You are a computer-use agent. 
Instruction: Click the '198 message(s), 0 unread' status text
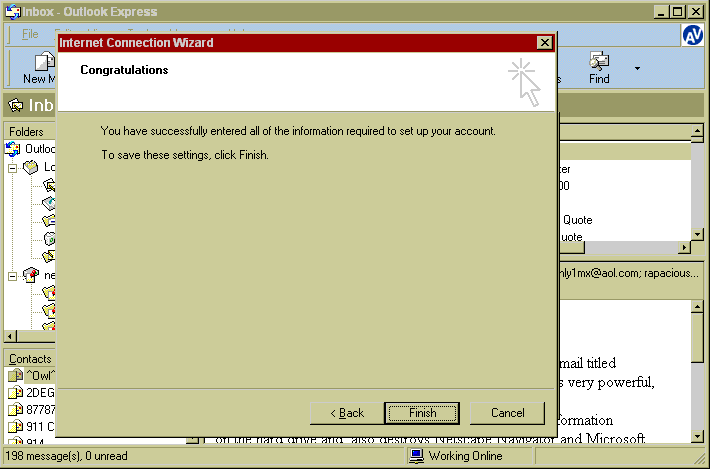point(66,456)
